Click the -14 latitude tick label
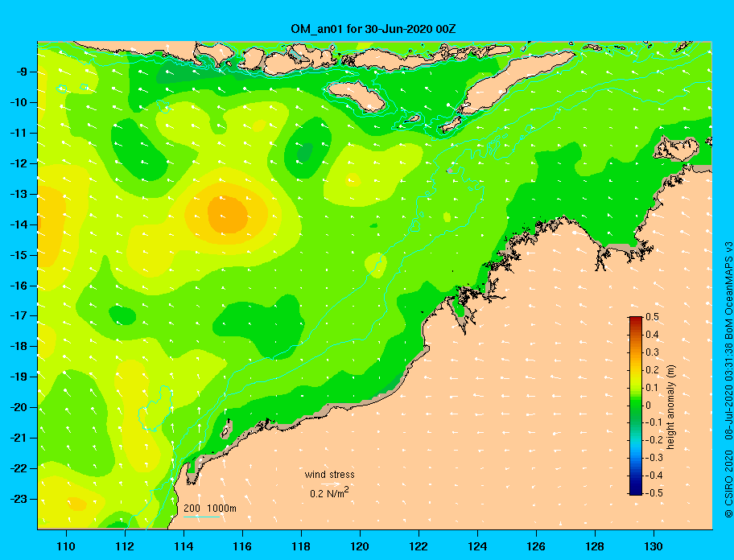 click(x=19, y=224)
